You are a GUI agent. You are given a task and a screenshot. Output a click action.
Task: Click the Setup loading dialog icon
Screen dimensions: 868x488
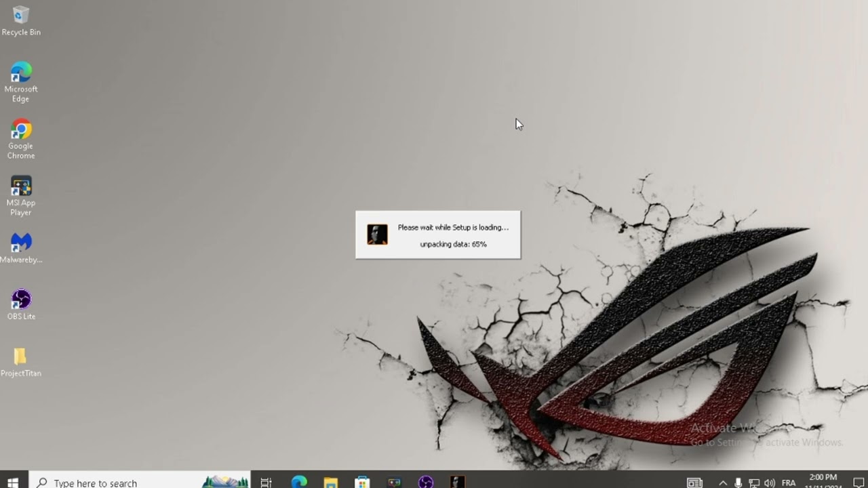tap(377, 235)
